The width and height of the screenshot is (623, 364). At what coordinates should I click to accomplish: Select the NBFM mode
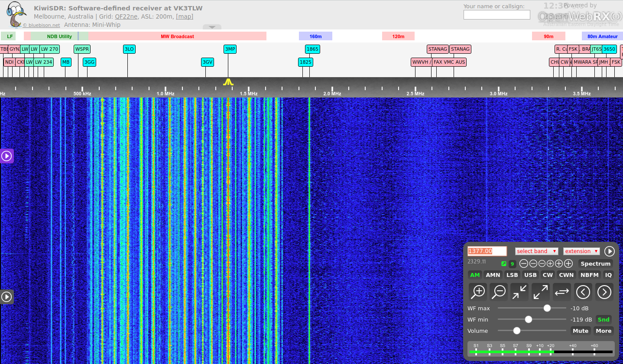[x=589, y=275]
